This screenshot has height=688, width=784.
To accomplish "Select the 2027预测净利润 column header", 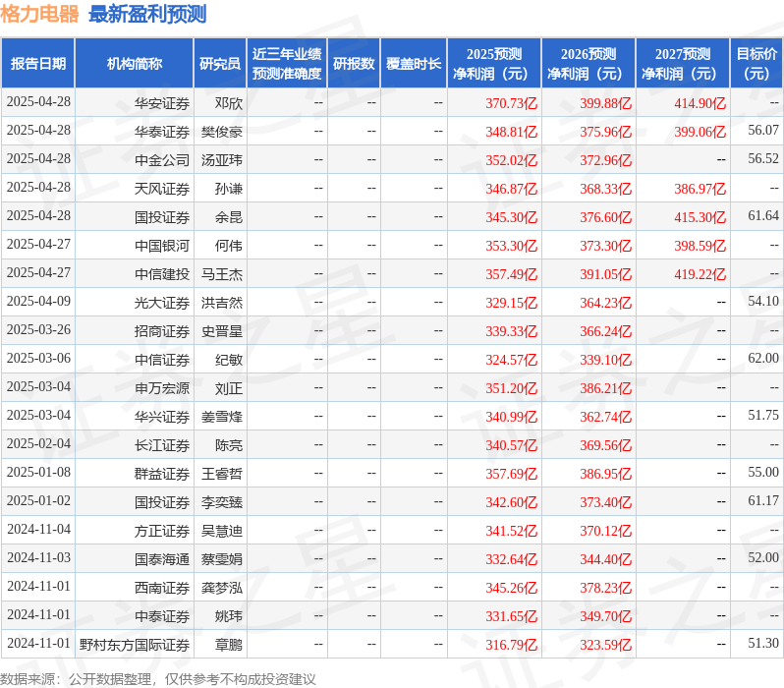I will [683, 64].
